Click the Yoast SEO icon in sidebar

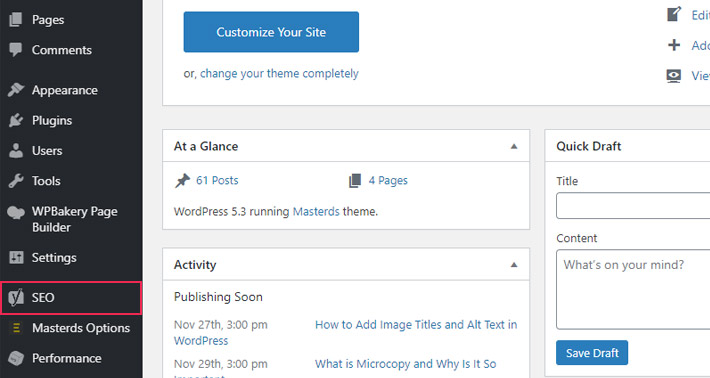click(x=16, y=297)
